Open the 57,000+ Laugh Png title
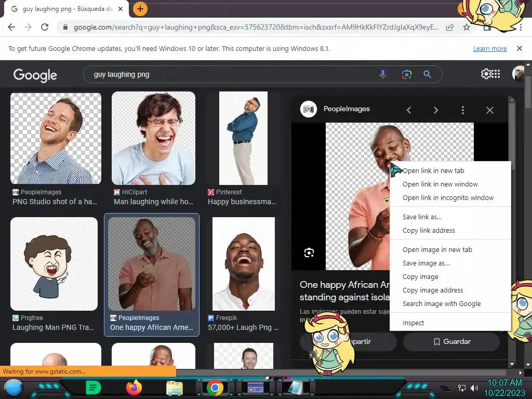The image size is (532, 399). pos(243,327)
